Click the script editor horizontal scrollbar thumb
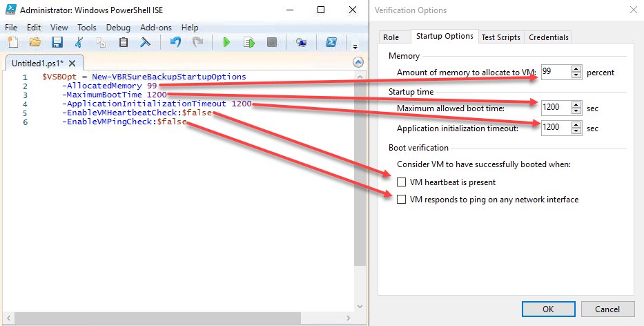 (157, 318)
